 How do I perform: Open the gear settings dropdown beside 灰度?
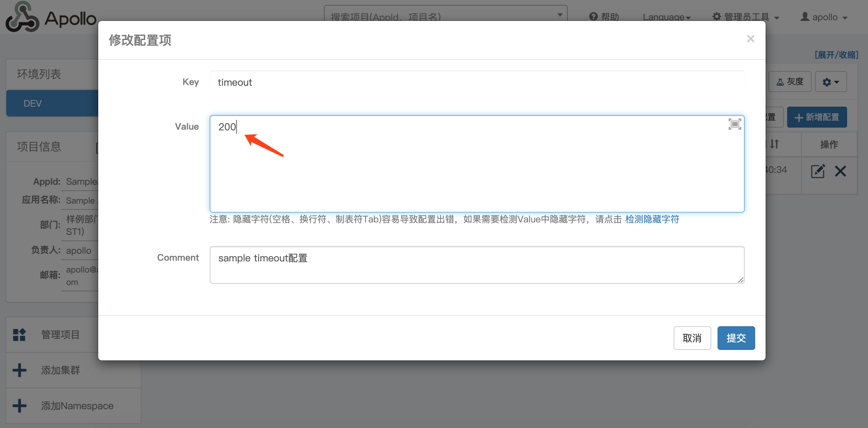pos(831,82)
